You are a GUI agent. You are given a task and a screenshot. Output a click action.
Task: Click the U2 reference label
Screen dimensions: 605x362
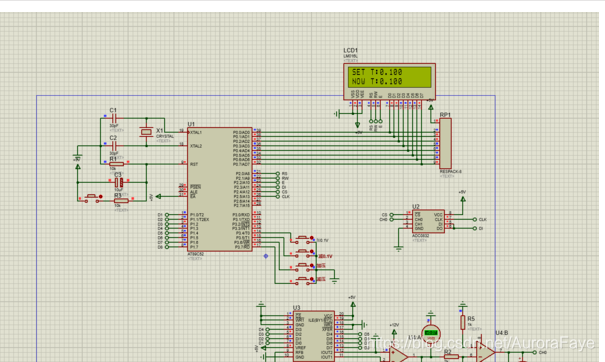pyautogui.click(x=416, y=207)
